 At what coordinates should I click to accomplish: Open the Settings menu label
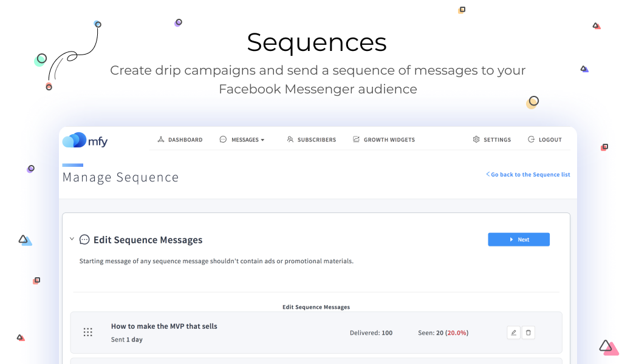[497, 140]
